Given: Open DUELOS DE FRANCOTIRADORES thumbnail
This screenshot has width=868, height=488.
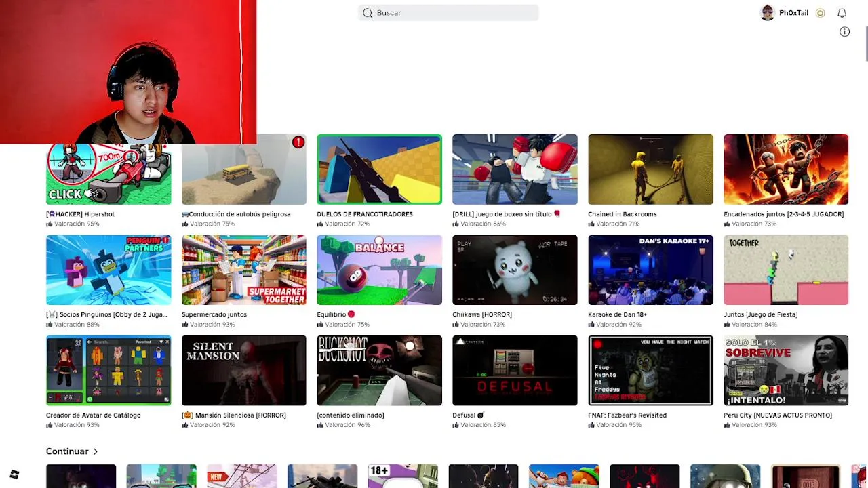Looking at the screenshot, I should tap(379, 169).
